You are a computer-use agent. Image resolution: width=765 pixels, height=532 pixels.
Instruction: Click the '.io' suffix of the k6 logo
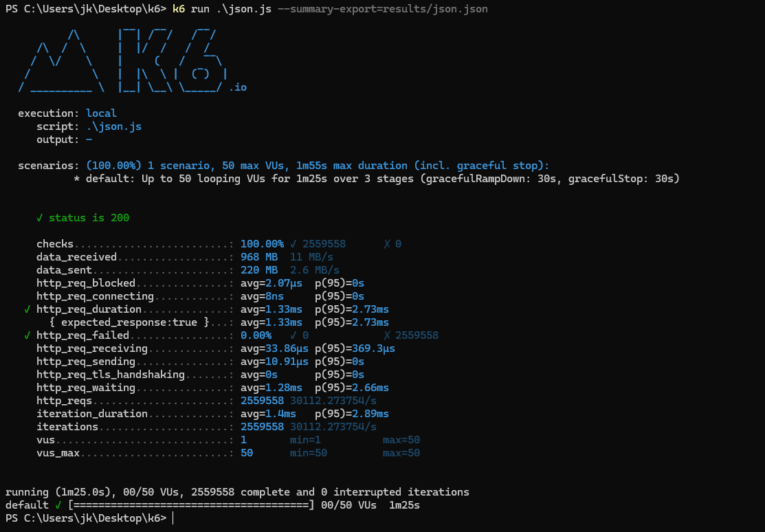pyautogui.click(x=239, y=87)
